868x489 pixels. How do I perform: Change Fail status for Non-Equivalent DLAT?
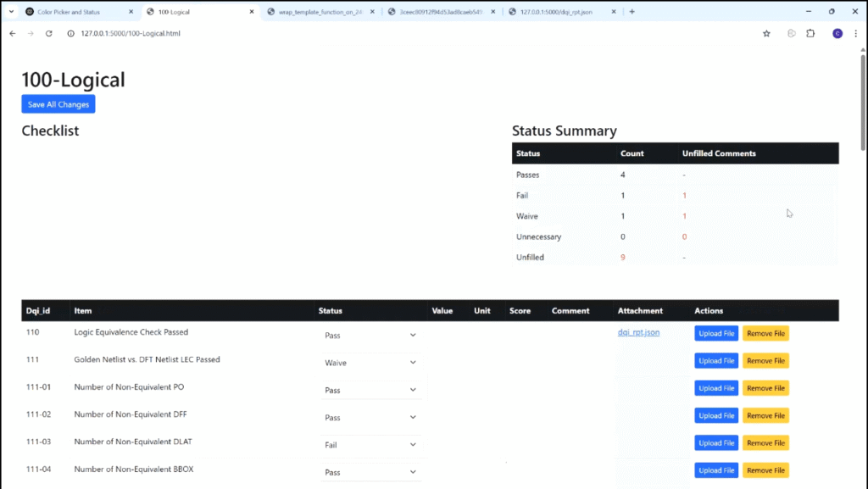click(x=370, y=445)
